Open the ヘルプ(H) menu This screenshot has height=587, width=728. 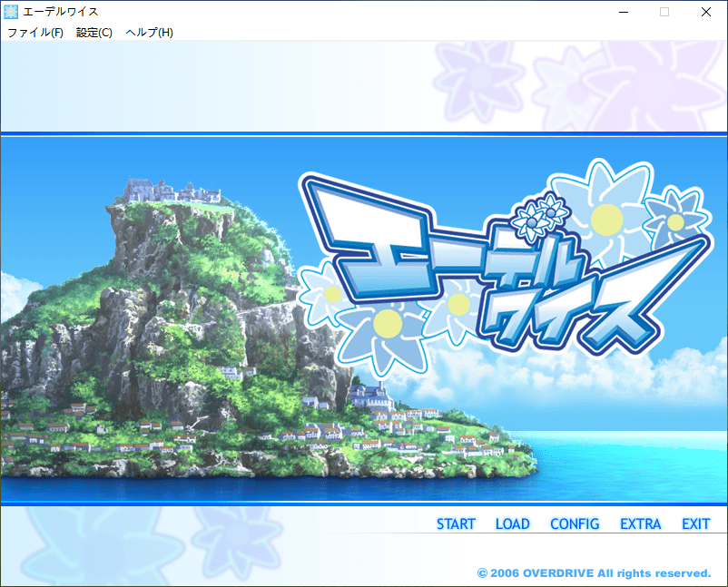(x=149, y=33)
